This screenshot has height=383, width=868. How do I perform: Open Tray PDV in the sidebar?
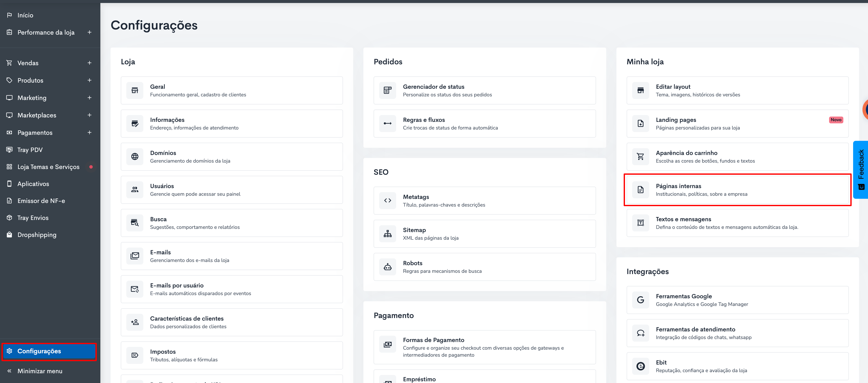click(30, 150)
